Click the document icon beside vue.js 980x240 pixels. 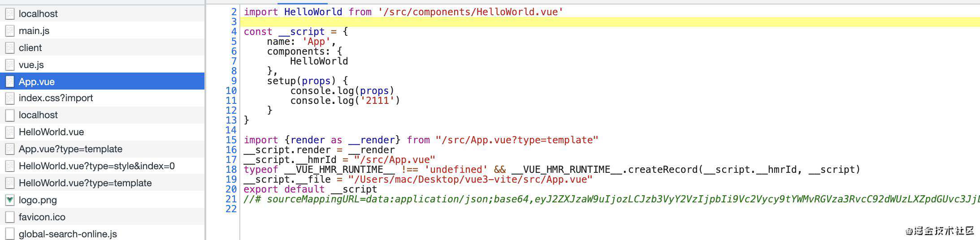click(9, 64)
